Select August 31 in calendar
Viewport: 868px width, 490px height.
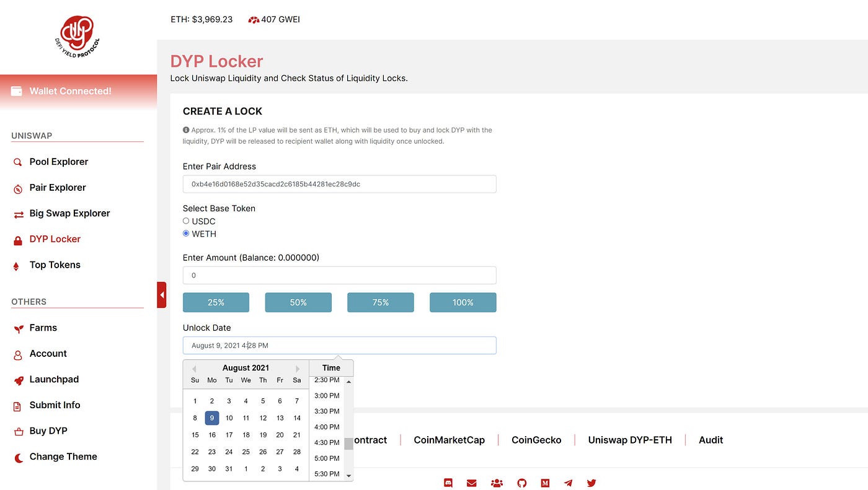[x=229, y=469]
